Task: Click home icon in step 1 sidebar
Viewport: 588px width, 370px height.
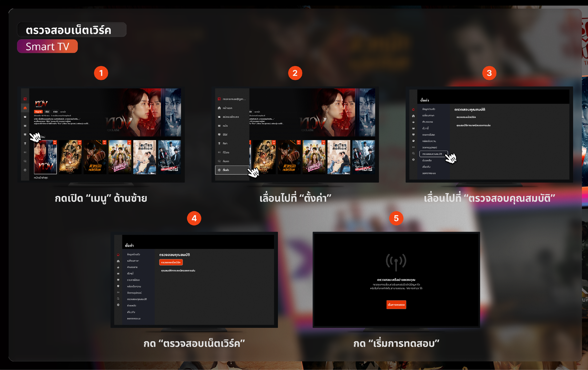Action: [25, 108]
